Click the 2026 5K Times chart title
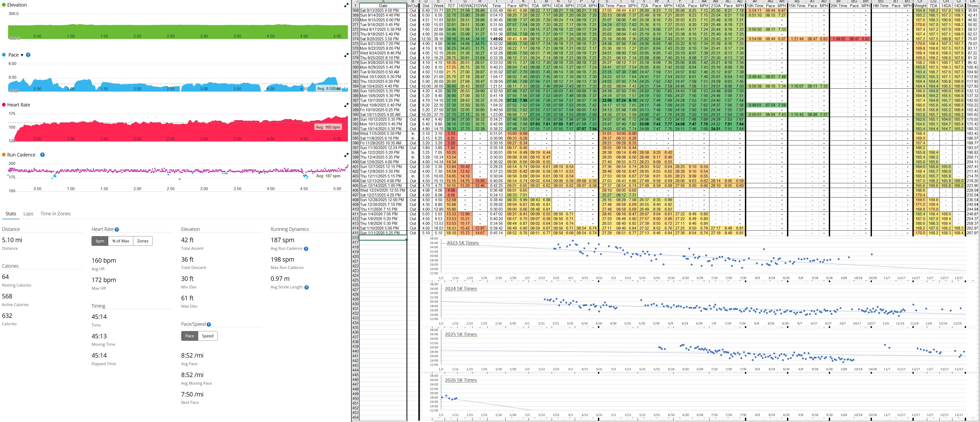This screenshot has height=422, width=980. coord(461,380)
